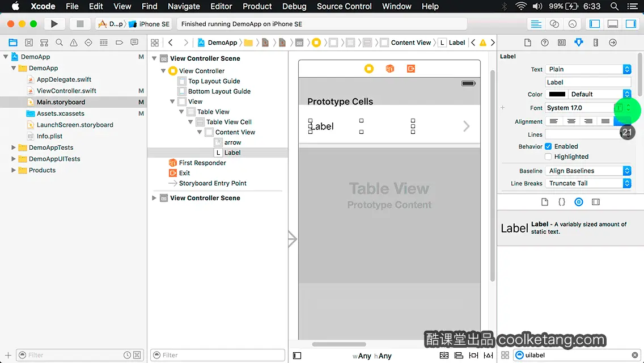Toggle the Navigator panel visibility
644x363 pixels.
594,24
